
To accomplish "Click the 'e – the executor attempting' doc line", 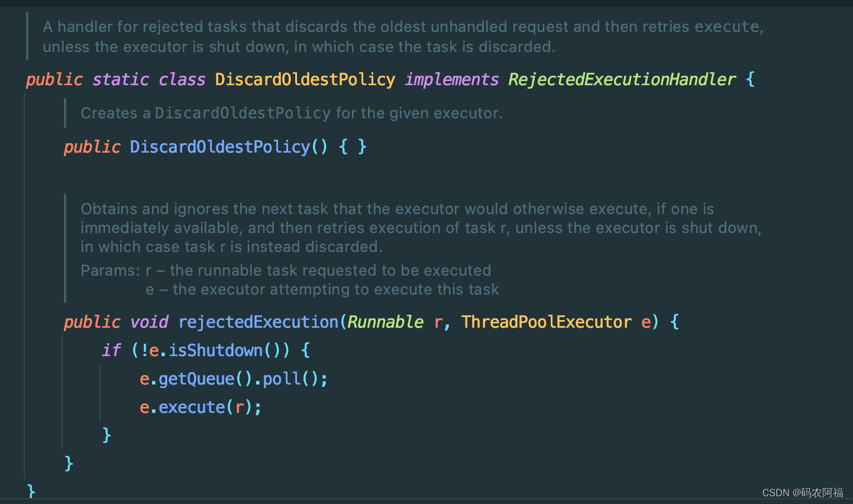I will pyautogui.click(x=322, y=289).
